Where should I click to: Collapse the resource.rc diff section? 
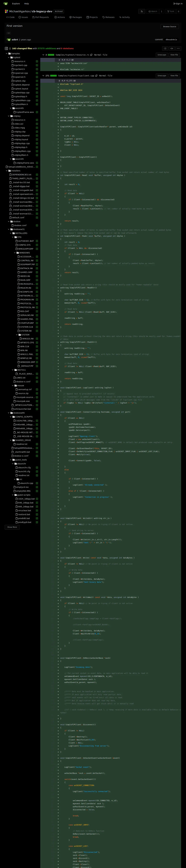pyautogui.click(x=43, y=55)
